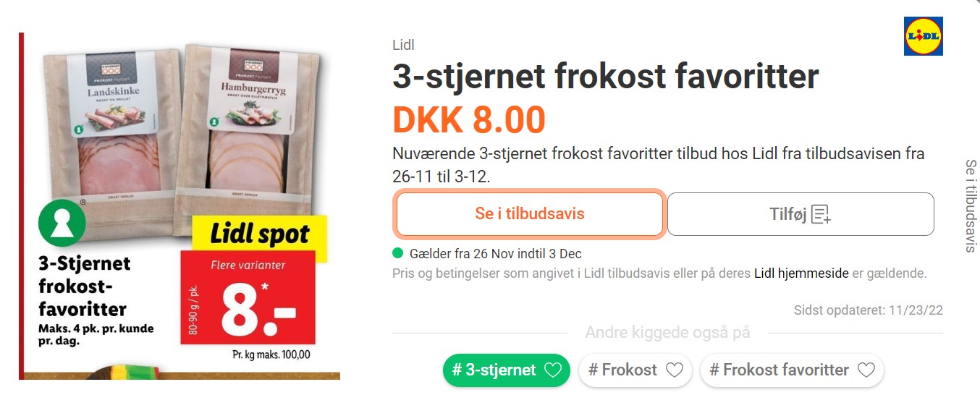Select the #Frokost favoritter tag label
980x408 pixels.
(779, 370)
